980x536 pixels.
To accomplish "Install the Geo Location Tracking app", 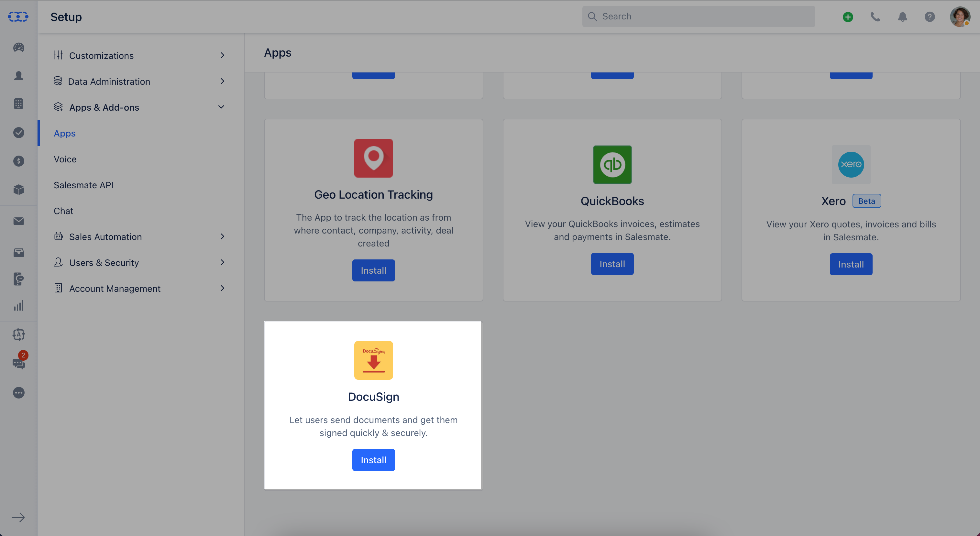I will point(373,270).
